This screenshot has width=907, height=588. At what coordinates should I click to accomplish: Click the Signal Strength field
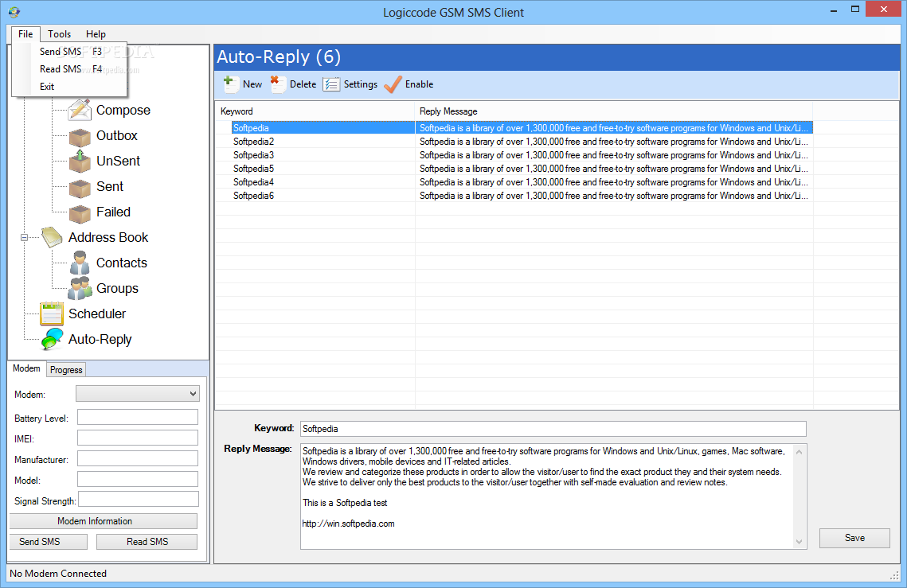139,500
